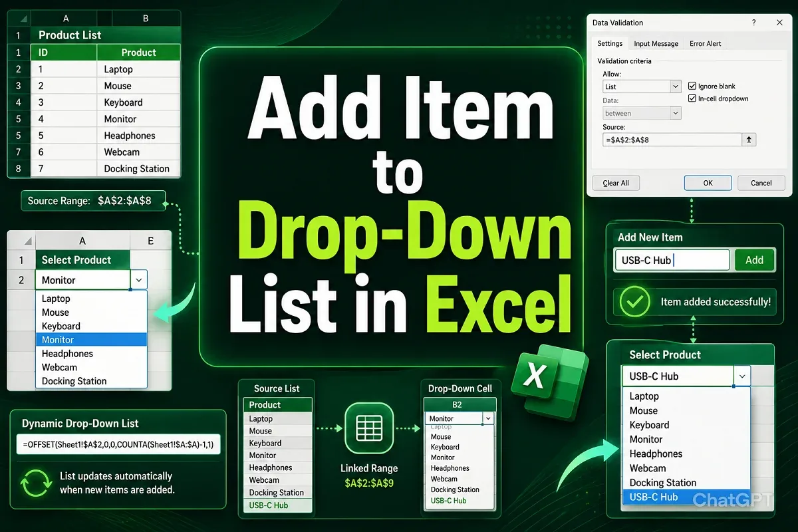Click the B2 header in Drop-Down Cell

460,405
